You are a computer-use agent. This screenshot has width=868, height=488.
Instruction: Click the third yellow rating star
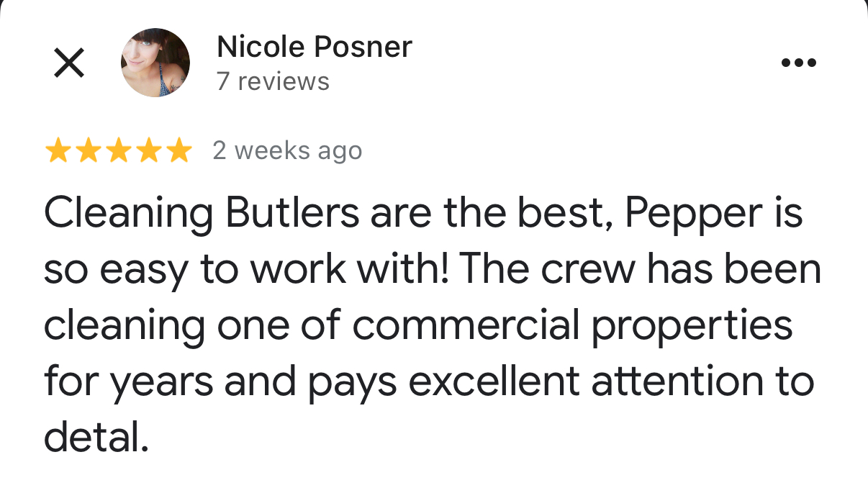pos(118,151)
